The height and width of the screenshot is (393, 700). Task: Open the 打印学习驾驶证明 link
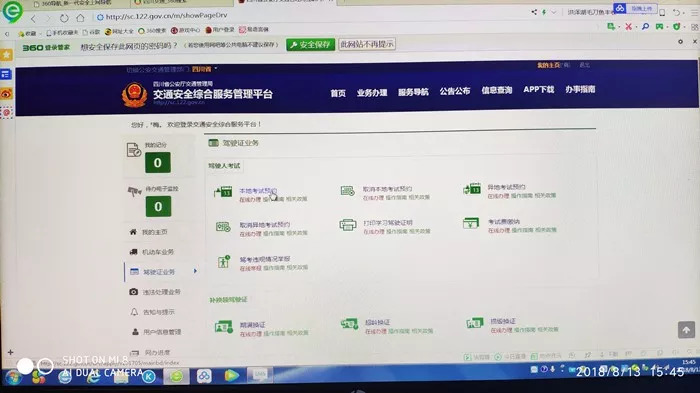tap(388, 222)
